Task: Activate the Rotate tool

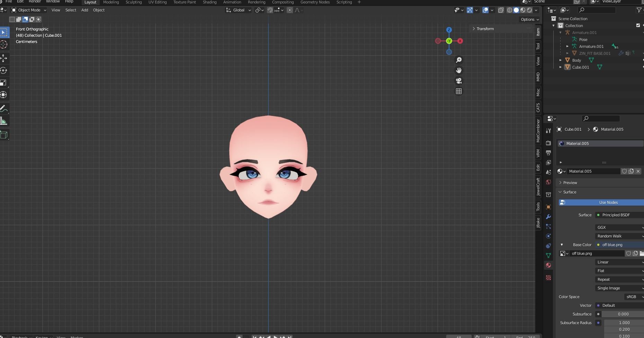Action: tap(3, 70)
